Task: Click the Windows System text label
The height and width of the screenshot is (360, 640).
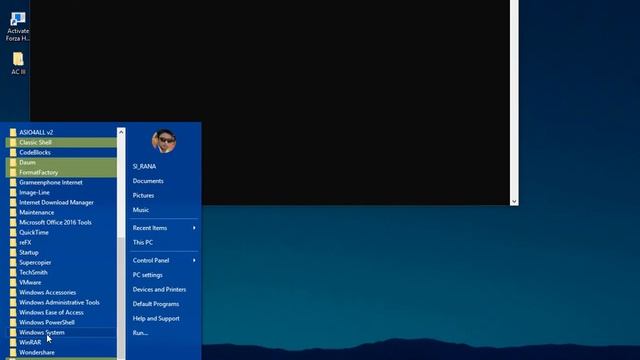Action: [x=42, y=332]
